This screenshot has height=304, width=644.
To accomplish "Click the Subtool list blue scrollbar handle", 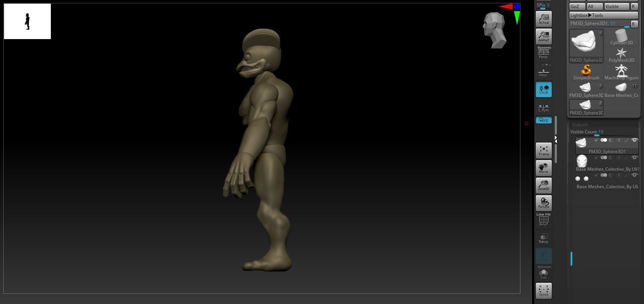I will (x=571, y=259).
